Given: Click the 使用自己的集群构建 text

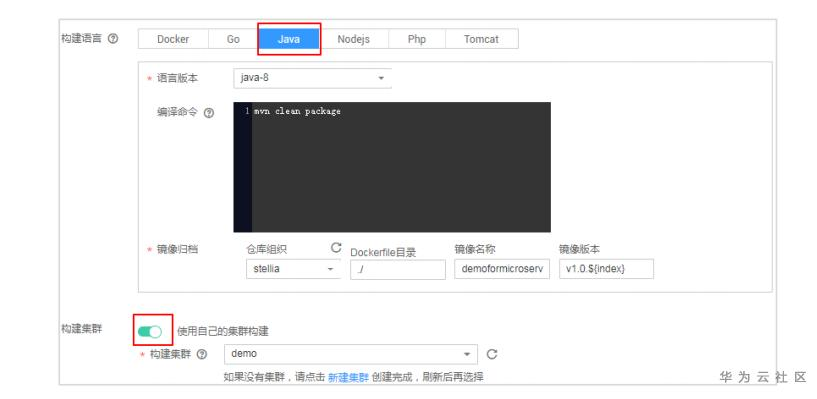Looking at the screenshot, I should point(223,331).
